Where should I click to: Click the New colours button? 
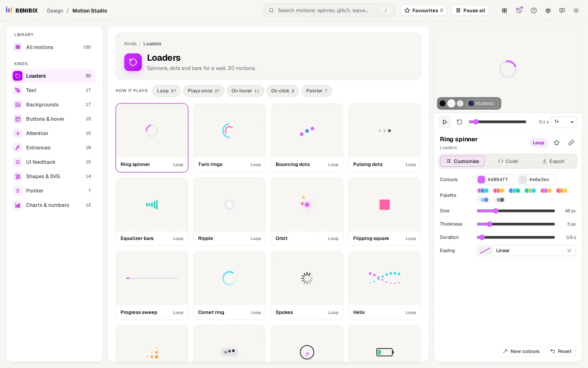click(x=521, y=351)
